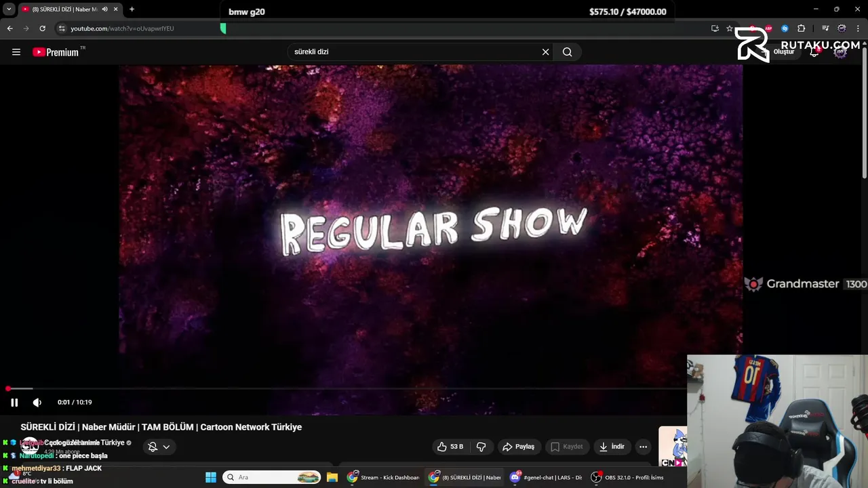Viewport: 868px width, 488px height.
Task: Mute tab via speaker icon on tab
Action: click(x=104, y=9)
